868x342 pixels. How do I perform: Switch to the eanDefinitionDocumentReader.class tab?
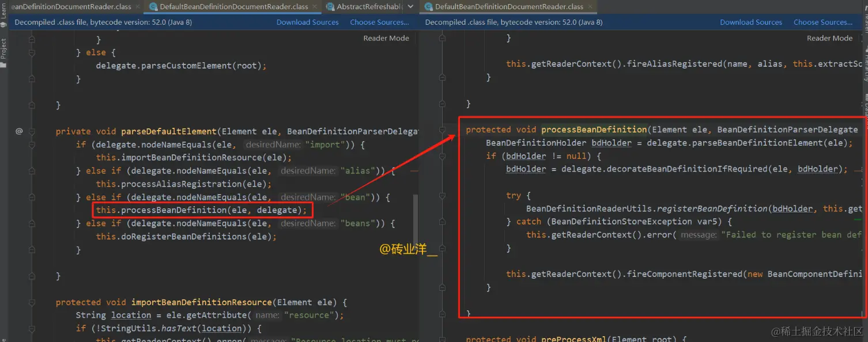coord(70,7)
